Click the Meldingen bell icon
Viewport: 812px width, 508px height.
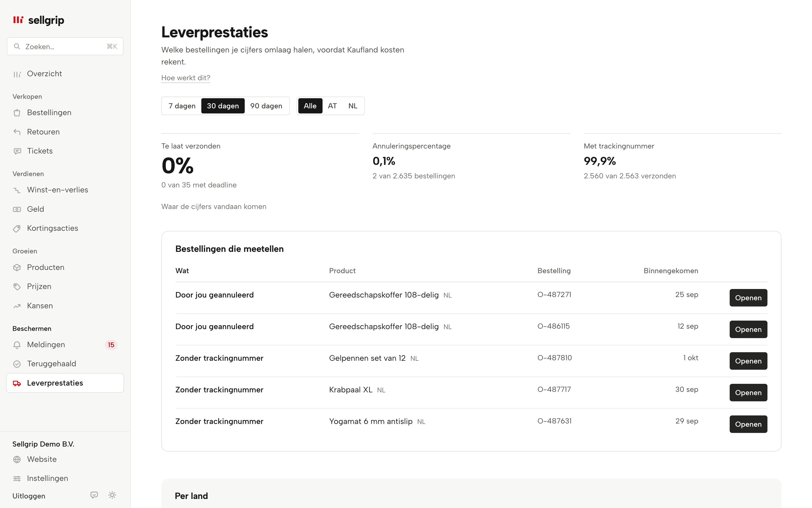click(17, 345)
